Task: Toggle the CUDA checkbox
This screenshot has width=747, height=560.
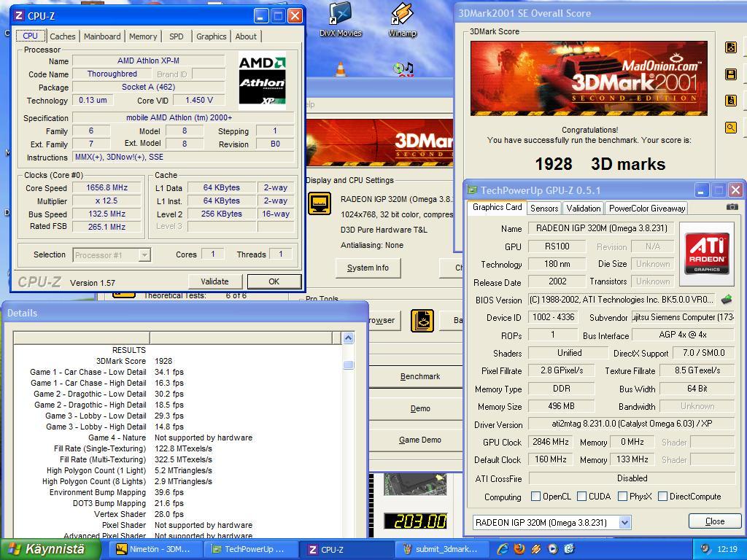Action: [x=581, y=496]
